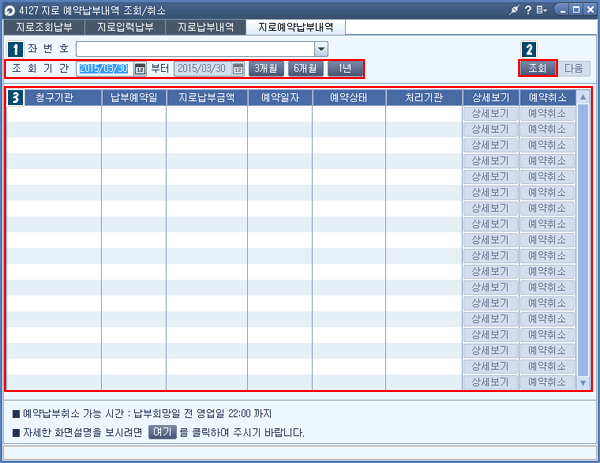Screen dimensions: 600x463
Task: Expand the 계좌번호 account dropdown
Action: pos(321,49)
